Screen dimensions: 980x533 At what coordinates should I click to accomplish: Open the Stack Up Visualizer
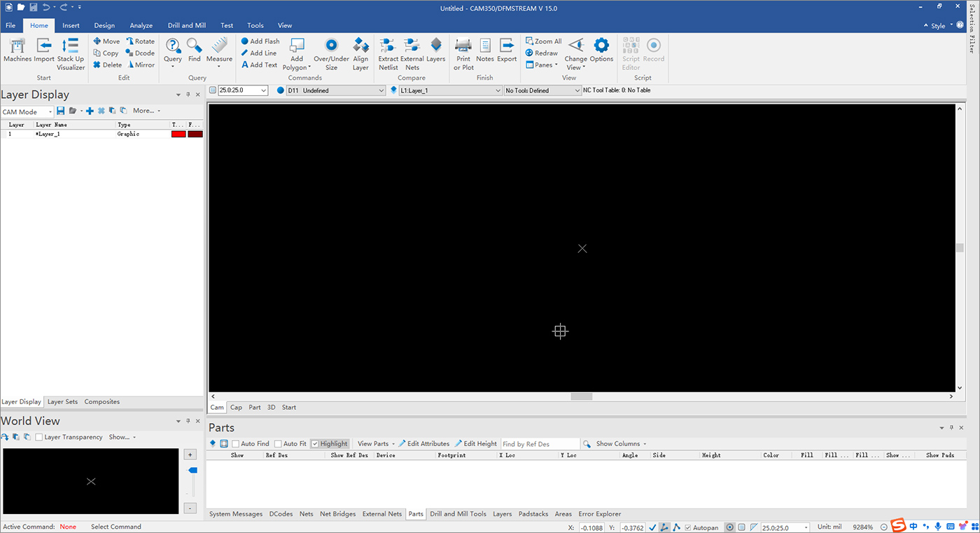coord(70,50)
